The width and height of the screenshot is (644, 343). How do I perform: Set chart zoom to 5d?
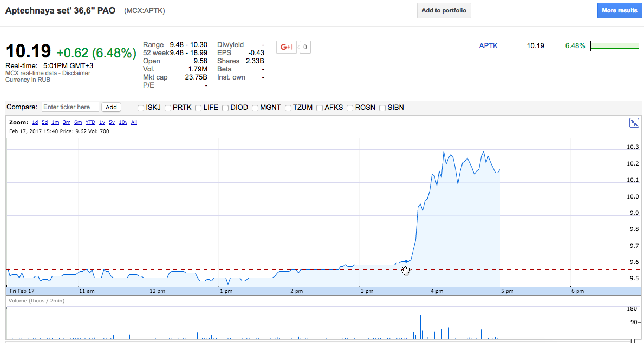click(45, 122)
